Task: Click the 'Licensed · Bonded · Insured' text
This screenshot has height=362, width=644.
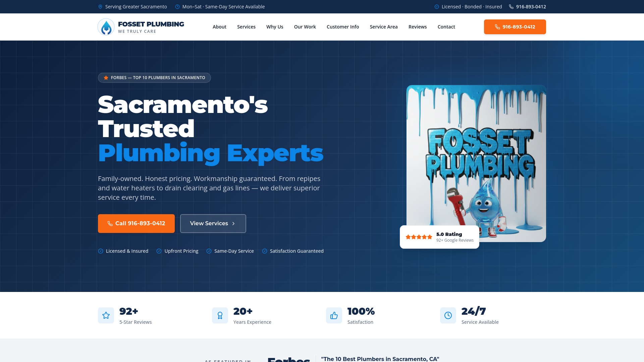Action: pos(472,7)
